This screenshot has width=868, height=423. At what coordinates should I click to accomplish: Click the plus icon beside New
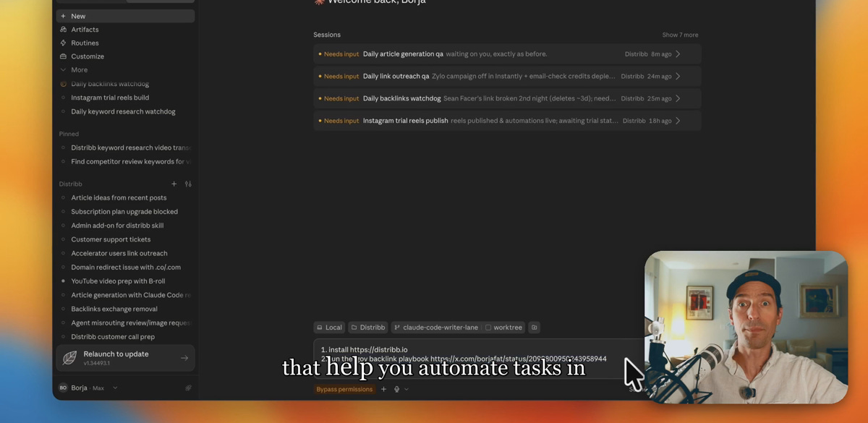pos(63,16)
